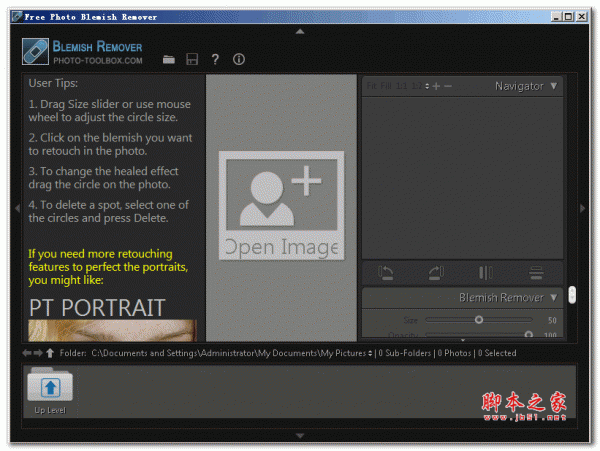Open the Up Level folder thumbnail

(x=50, y=390)
